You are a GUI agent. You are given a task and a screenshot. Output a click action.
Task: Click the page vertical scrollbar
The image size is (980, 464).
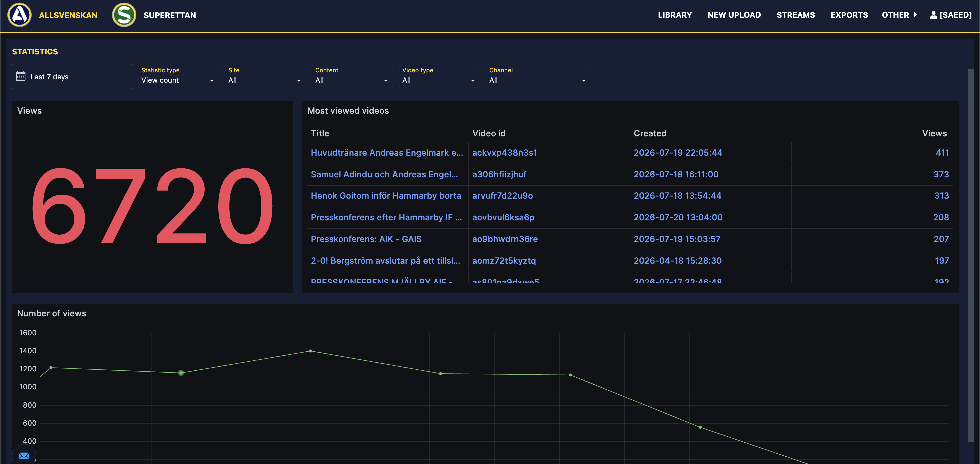pos(970,255)
